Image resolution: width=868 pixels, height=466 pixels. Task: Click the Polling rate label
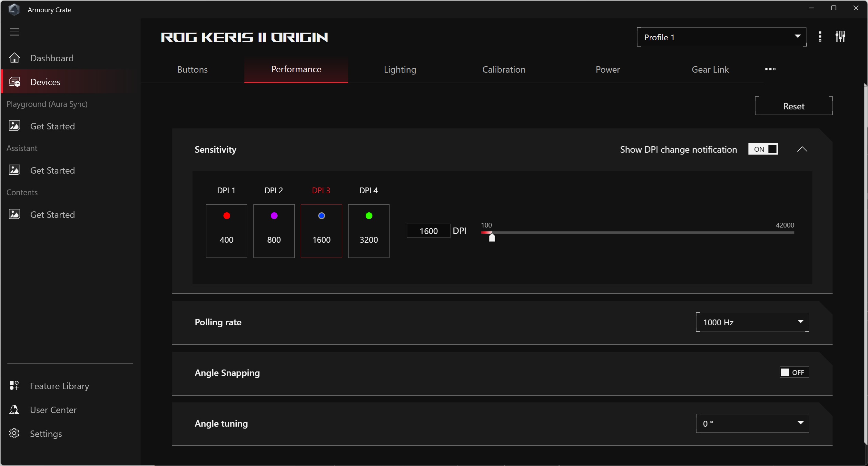tap(218, 322)
